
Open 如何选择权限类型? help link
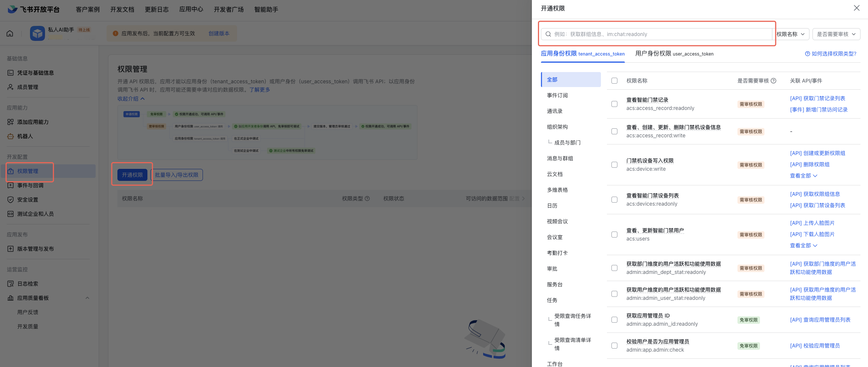pyautogui.click(x=831, y=54)
